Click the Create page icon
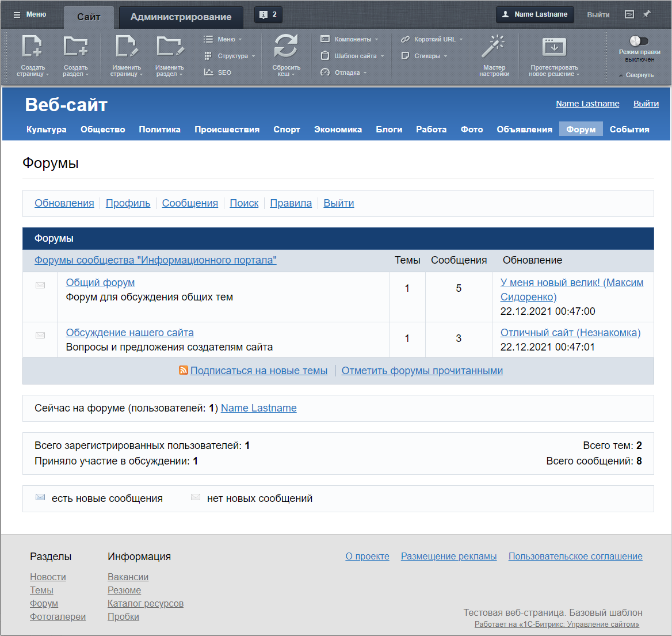This screenshot has width=672, height=636. pyautogui.click(x=32, y=47)
